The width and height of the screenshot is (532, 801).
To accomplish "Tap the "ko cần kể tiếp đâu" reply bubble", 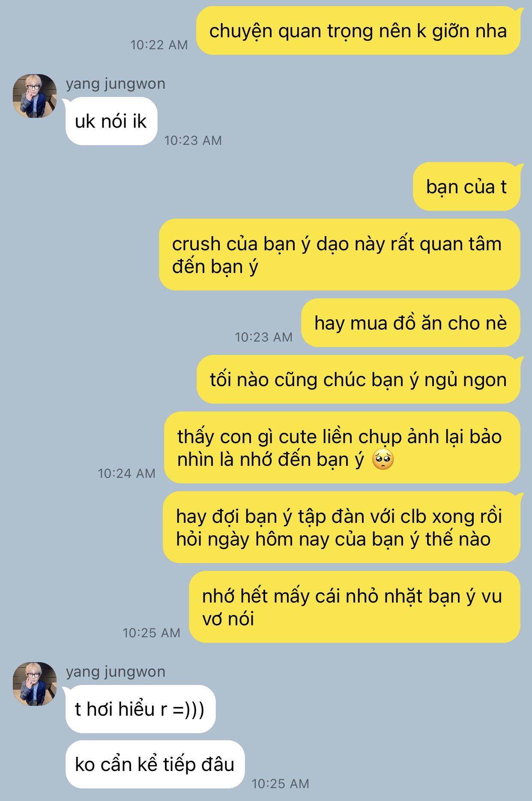I will 155,765.
